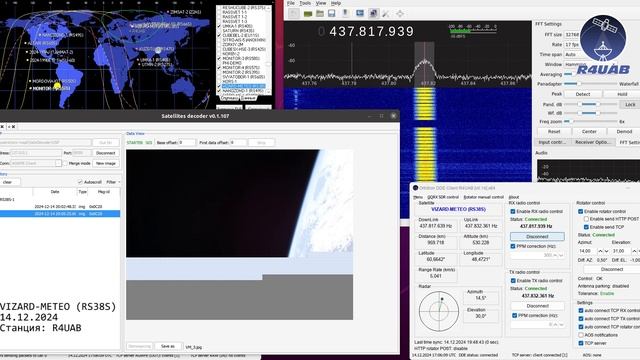Open the Filter dropdown in decoder
Viewport: 640px width, 360px height.
click(113, 182)
